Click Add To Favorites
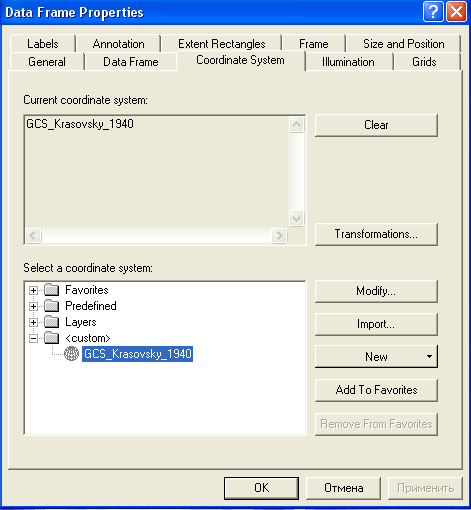This screenshot has height=510, width=471. pos(376,390)
